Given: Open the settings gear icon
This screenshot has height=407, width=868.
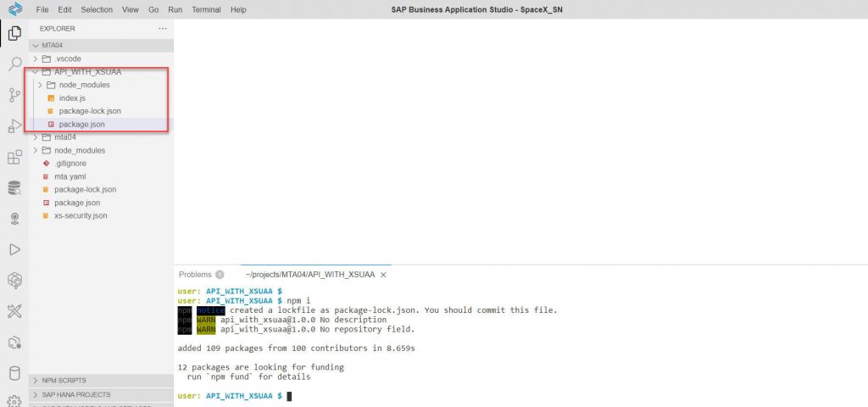Looking at the screenshot, I should pos(15,401).
